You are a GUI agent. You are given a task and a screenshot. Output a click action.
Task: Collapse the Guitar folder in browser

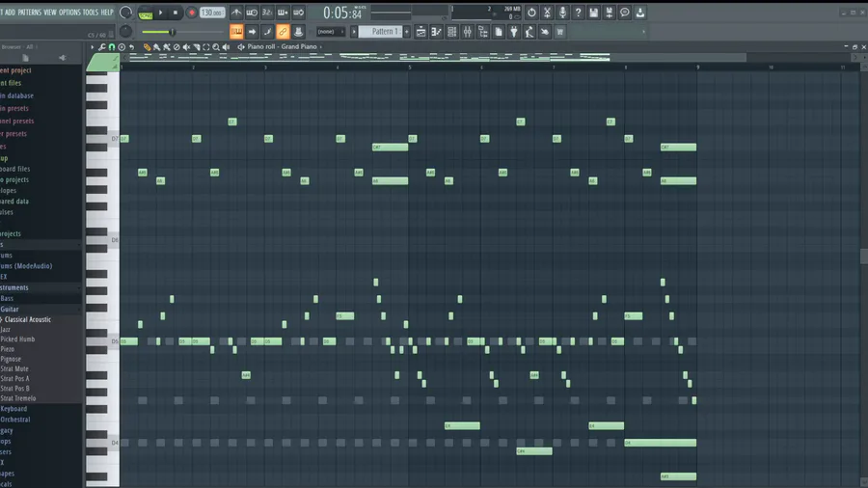coord(10,309)
